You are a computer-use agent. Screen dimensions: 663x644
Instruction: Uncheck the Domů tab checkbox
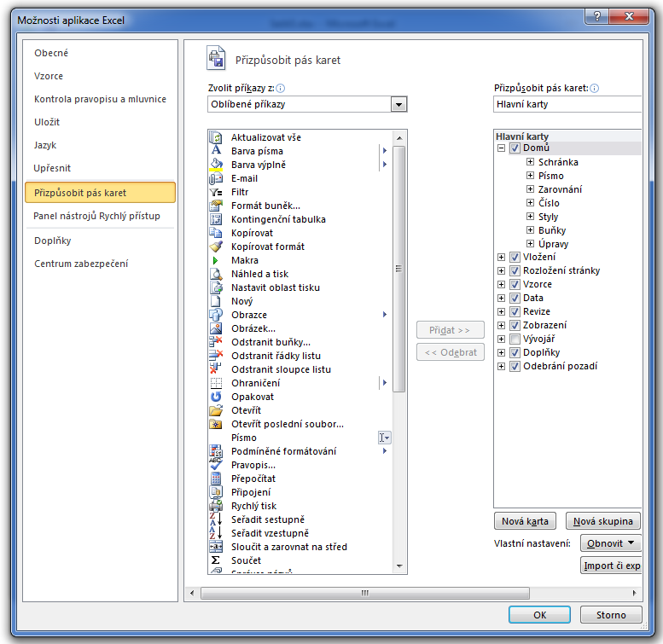515,148
